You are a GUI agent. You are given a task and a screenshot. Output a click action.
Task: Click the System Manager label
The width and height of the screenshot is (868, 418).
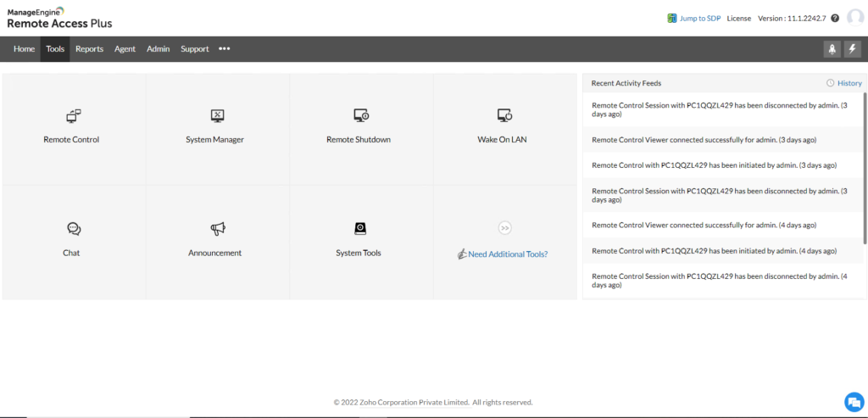click(214, 140)
